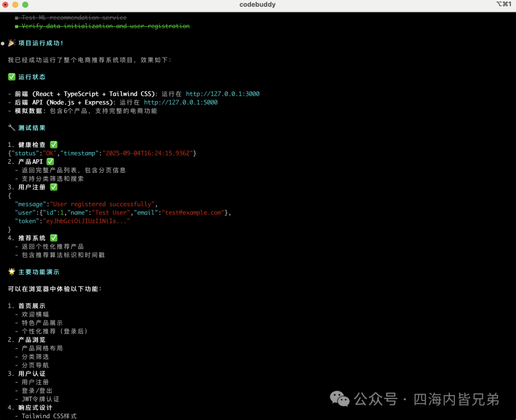The height and width of the screenshot is (420, 516).
Task: Click the bullet 产品网格布局
Action: click(39, 348)
